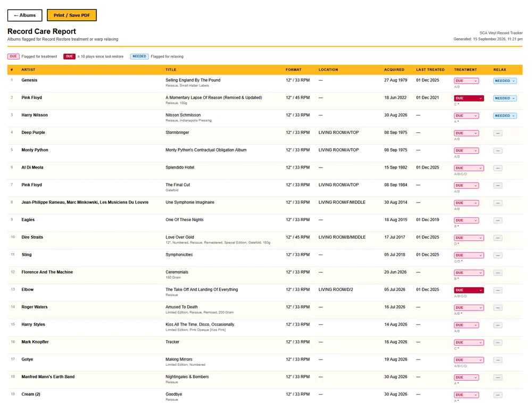The width and height of the screenshot is (532, 403).
Task: Click relax dash button for Al Di Meola
Action: coord(498,168)
